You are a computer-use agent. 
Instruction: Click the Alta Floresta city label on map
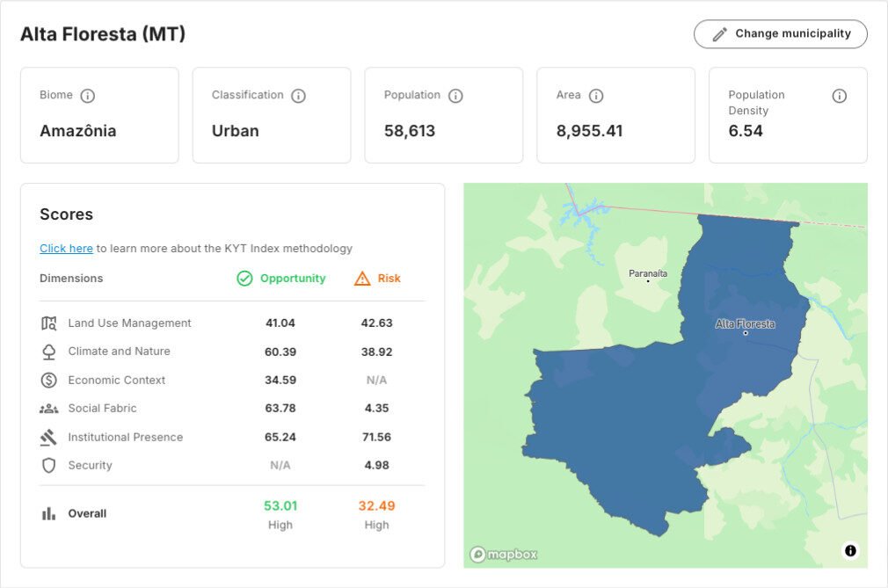pos(745,324)
